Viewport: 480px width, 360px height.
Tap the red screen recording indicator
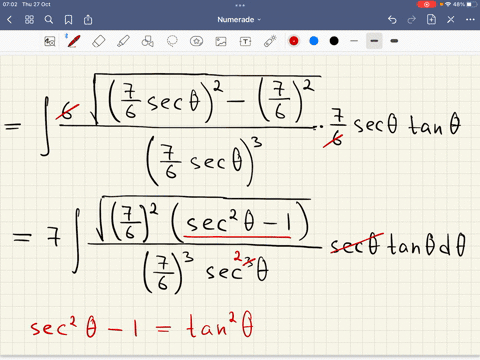click(x=426, y=4)
